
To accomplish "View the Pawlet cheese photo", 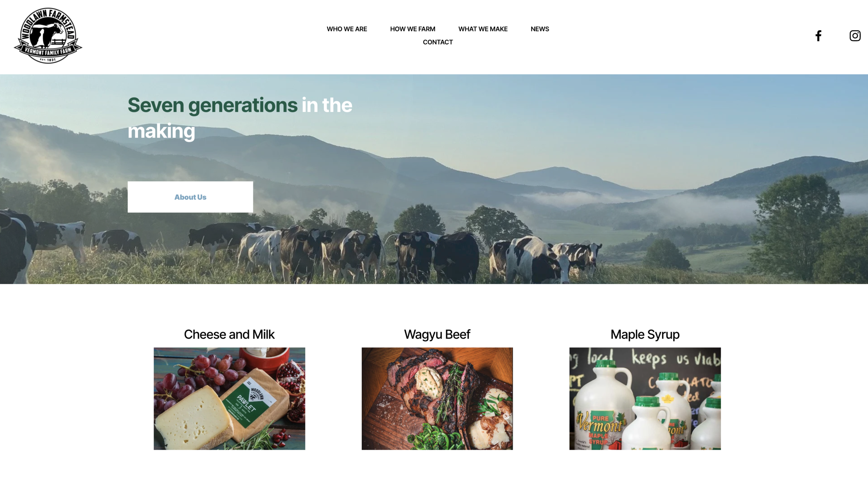I will (229, 398).
